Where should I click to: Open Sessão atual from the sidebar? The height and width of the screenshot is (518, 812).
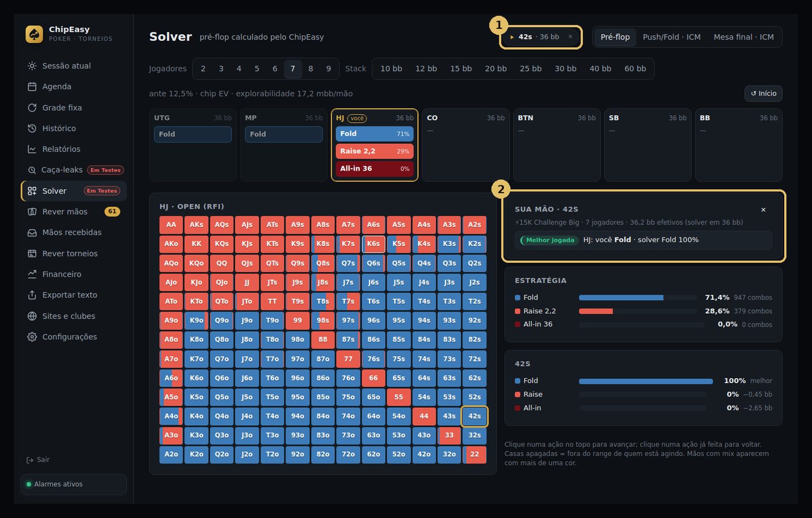[74, 66]
